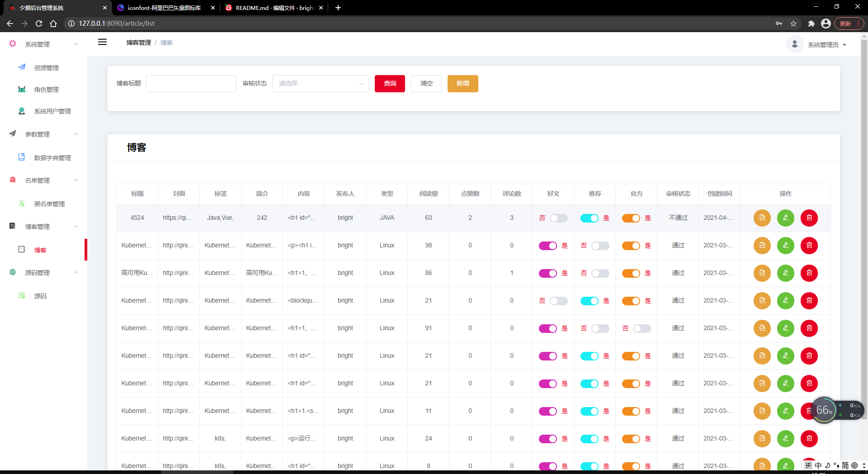This screenshot has width=868, height=474.
Task: Collapse the 名单管理 menu chevron
Action: [x=76, y=180]
